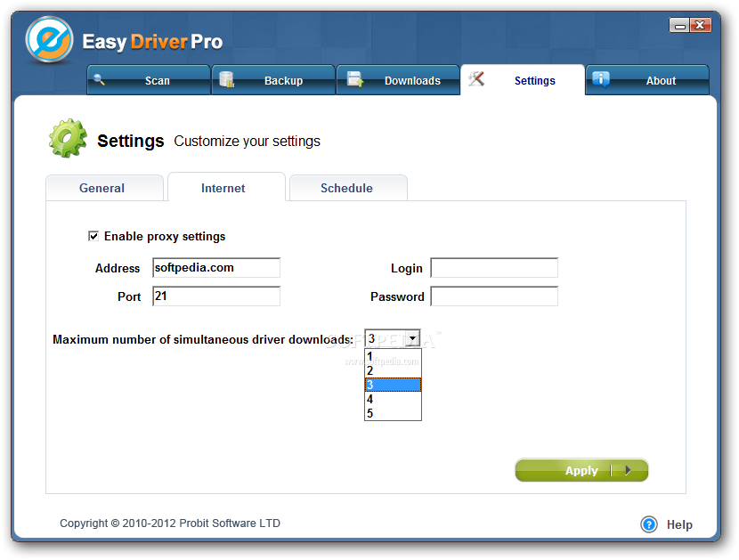Click the database icon on Backup tab
This screenshot has height=560, width=739.
tap(227, 79)
